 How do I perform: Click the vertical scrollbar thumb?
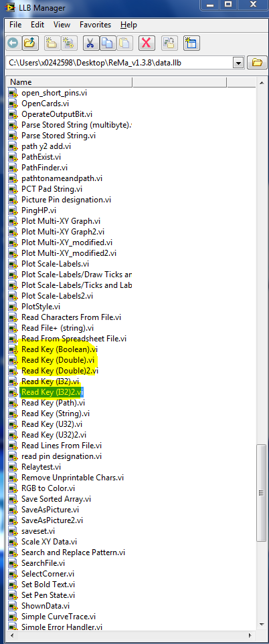point(261,493)
